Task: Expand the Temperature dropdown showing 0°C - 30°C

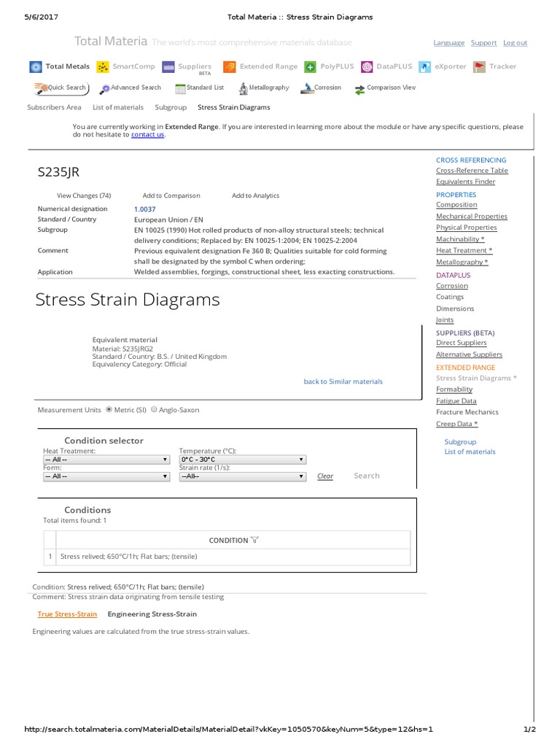Action: click(x=242, y=460)
